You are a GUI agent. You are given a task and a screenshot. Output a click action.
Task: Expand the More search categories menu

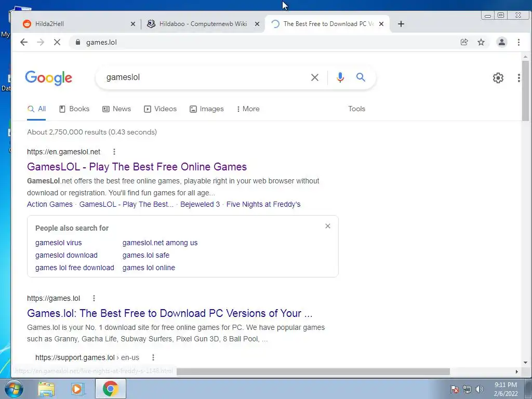coord(248,109)
